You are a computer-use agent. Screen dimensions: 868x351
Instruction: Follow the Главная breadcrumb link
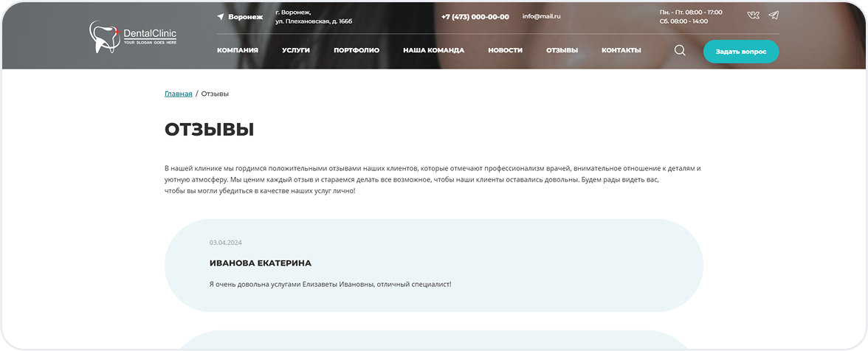click(x=178, y=94)
